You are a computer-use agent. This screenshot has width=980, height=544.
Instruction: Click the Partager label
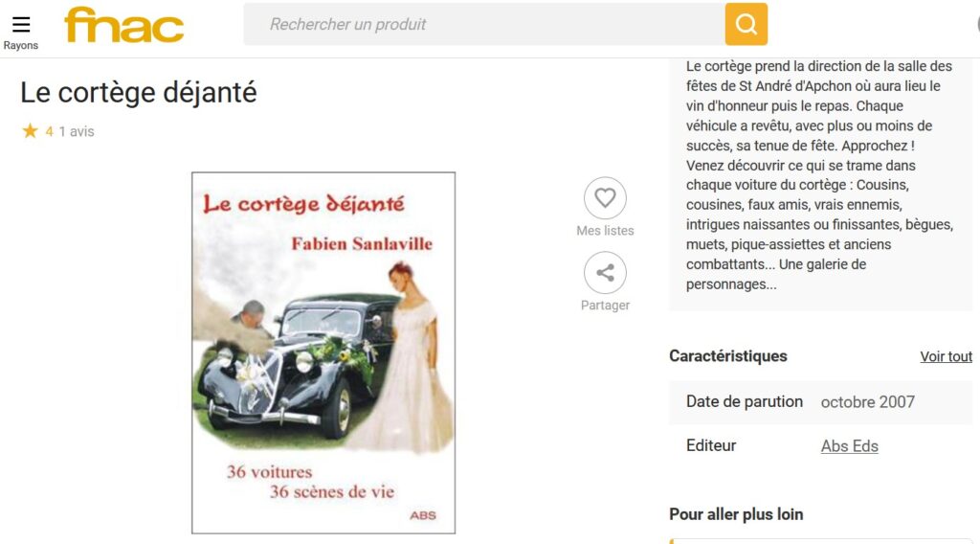click(605, 306)
